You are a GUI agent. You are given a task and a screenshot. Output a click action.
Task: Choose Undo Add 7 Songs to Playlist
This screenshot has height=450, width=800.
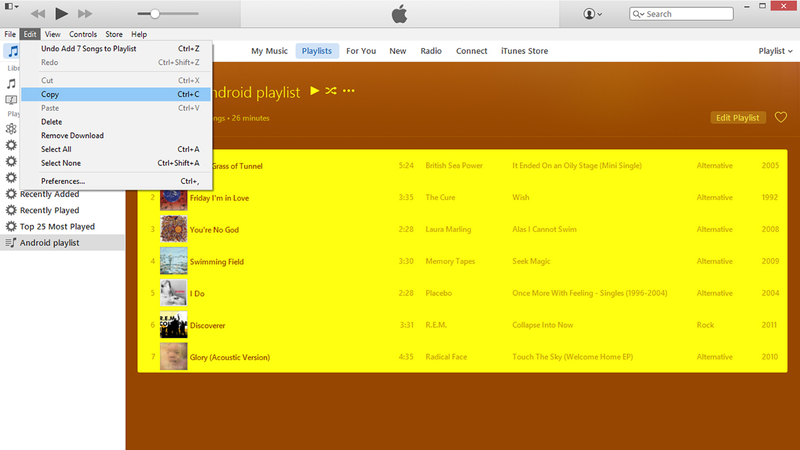(x=117, y=48)
